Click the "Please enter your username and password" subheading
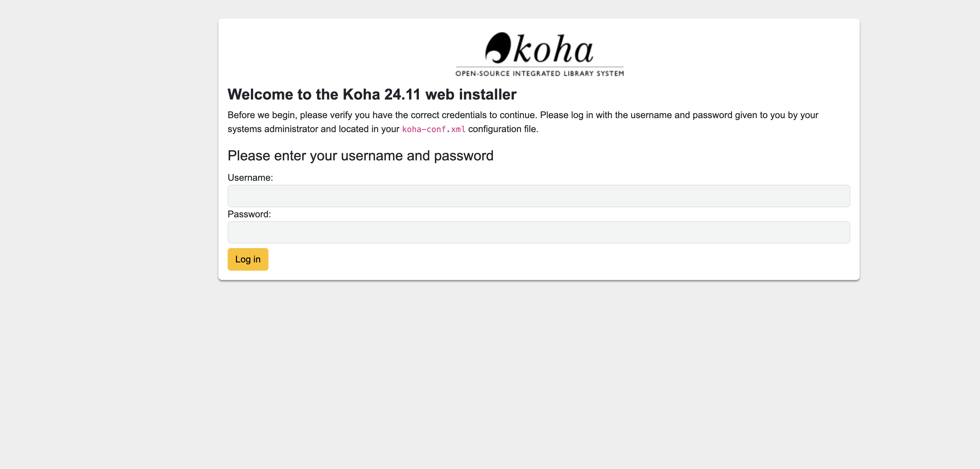The width and height of the screenshot is (980, 469). [360, 156]
